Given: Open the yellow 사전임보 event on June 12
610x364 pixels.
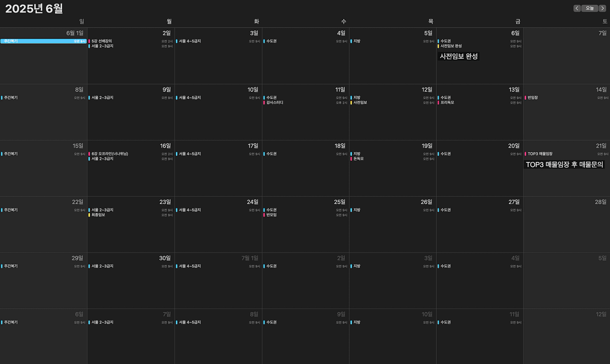Looking at the screenshot, I should click(x=360, y=102).
